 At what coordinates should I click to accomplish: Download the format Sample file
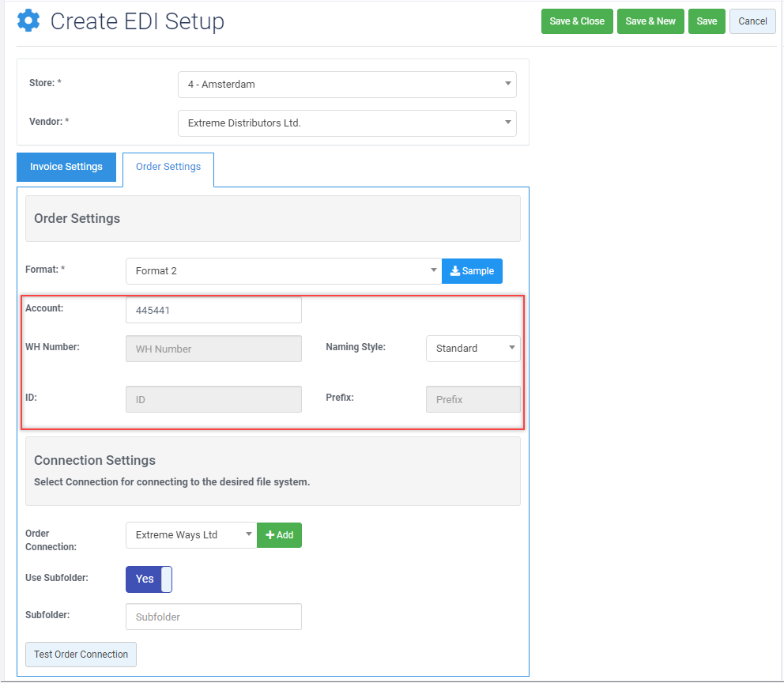(472, 271)
